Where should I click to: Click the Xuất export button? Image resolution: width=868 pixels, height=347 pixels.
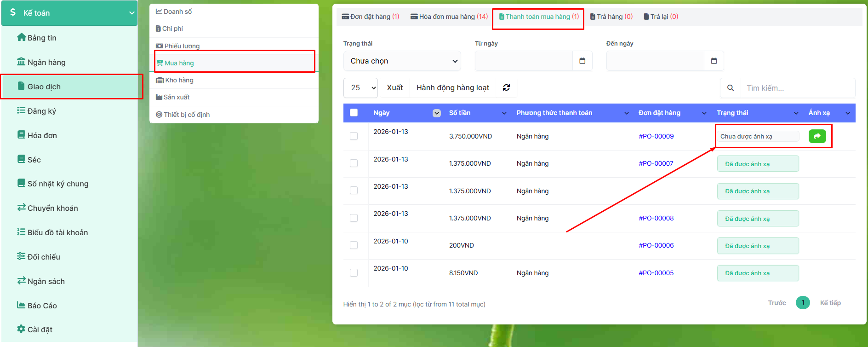(394, 87)
